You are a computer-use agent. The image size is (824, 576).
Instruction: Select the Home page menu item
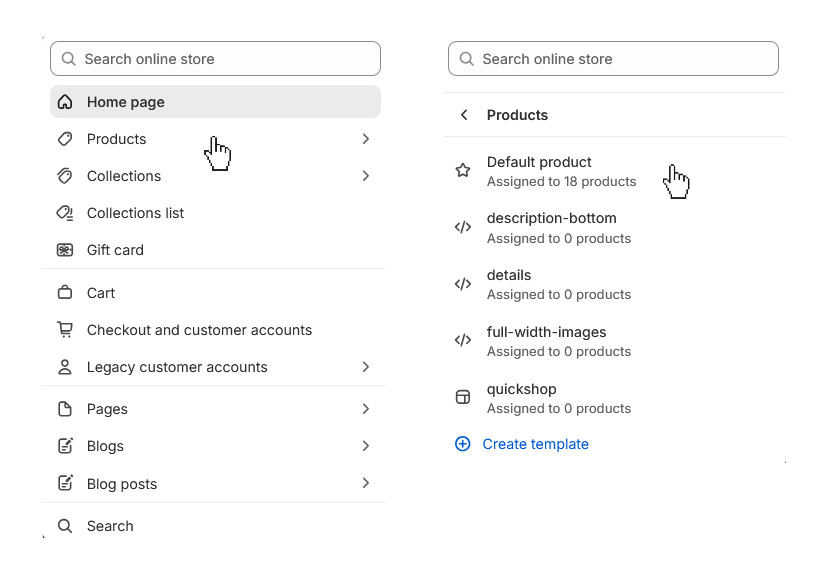(215, 101)
